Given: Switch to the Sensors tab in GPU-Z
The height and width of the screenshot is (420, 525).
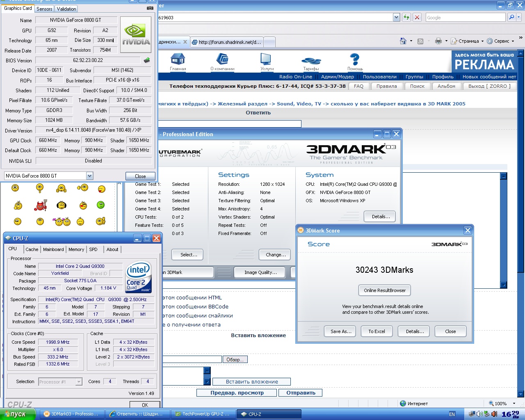Looking at the screenshot, I should [x=44, y=9].
